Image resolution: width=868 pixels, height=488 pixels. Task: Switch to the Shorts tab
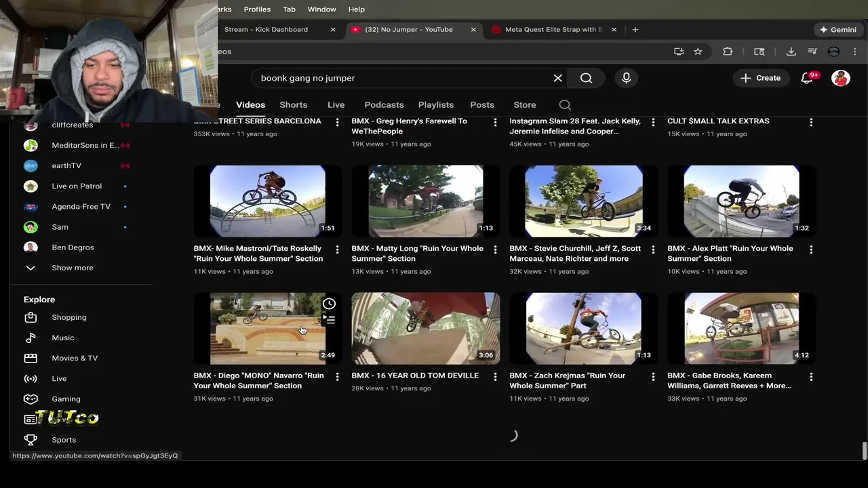tap(294, 105)
